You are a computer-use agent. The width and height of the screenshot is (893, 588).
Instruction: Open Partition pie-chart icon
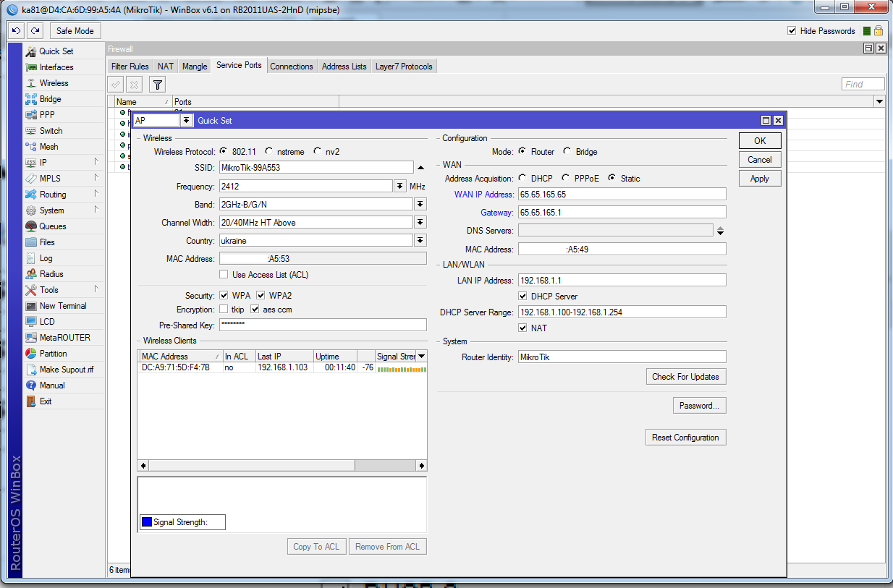coord(31,354)
